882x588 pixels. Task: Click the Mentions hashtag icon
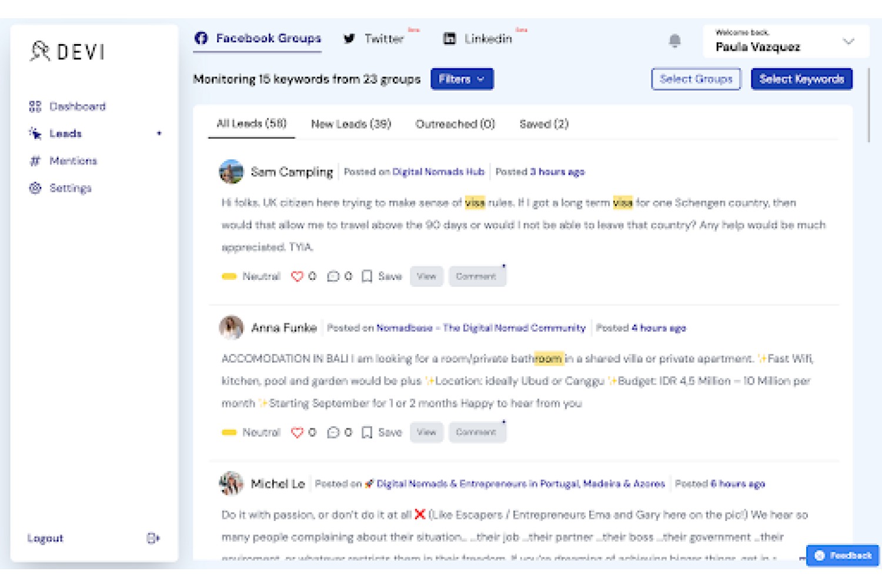coord(35,161)
